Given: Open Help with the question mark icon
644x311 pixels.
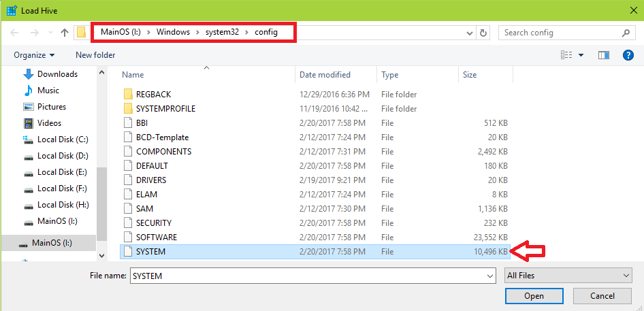Looking at the screenshot, I should (x=628, y=55).
